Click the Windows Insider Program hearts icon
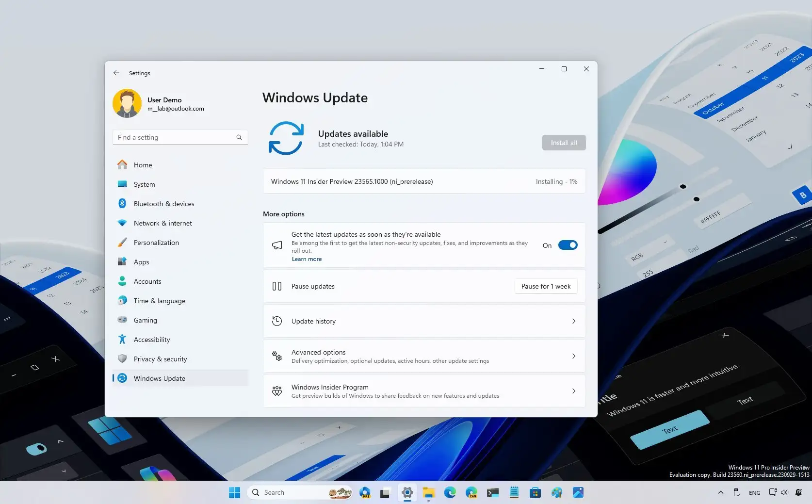The width and height of the screenshot is (812, 504). (x=277, y=391)
